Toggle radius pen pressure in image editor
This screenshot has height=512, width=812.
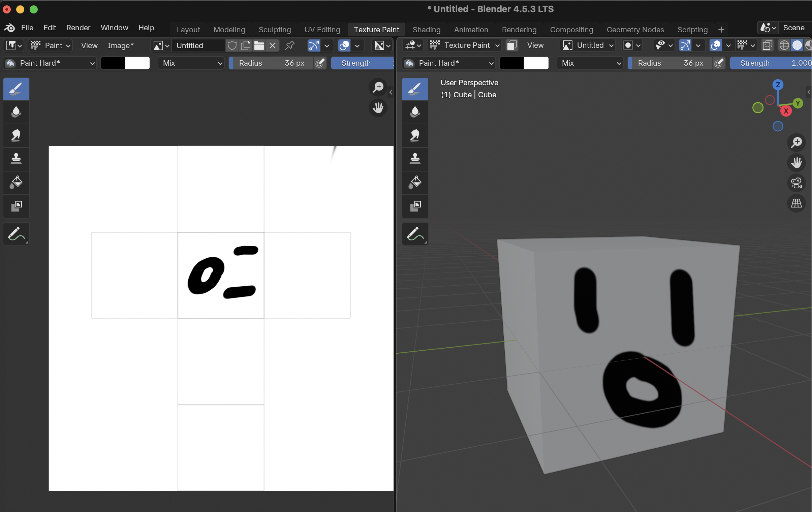(320, 63)
